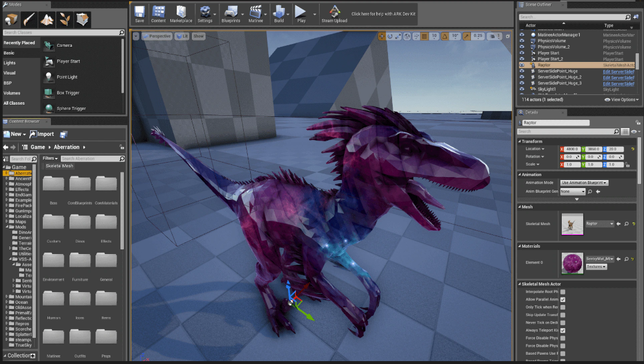This screenshot has height=364, width=644.
Task: Click Edit ServerSideF link for ServerSidePoint_Huge
Action: 619,71
